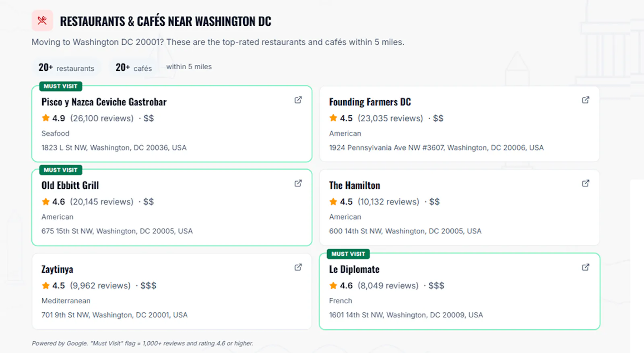
Task: Open the Old Ebbitt Grill title
Action: (x=70, y=186)
